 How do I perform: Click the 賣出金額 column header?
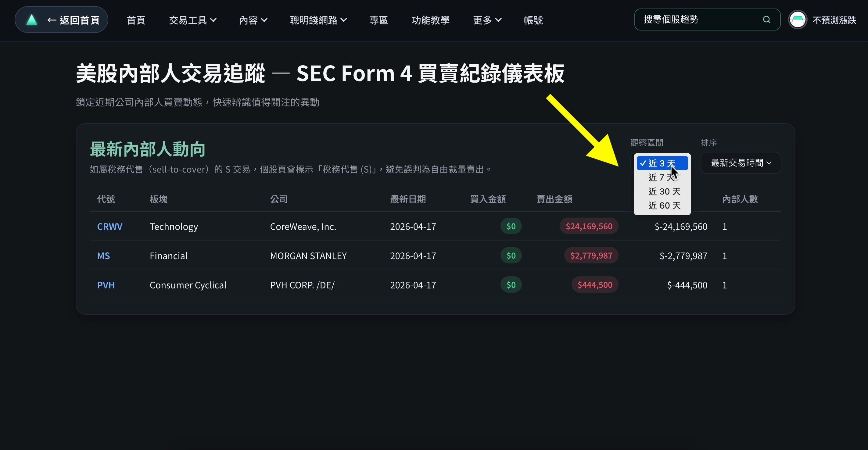(x=554, y=199)
